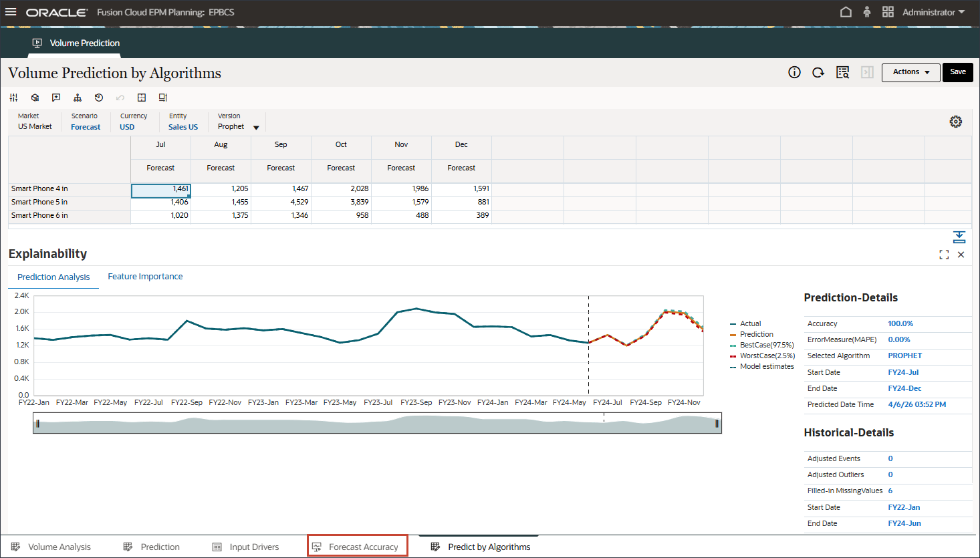Select the Smart Phone 5 in Sep cell 4,529

click(281, 202)
